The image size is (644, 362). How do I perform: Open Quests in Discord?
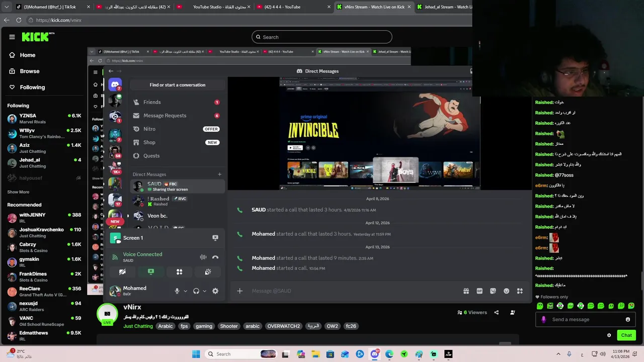[x=177, y=156]
